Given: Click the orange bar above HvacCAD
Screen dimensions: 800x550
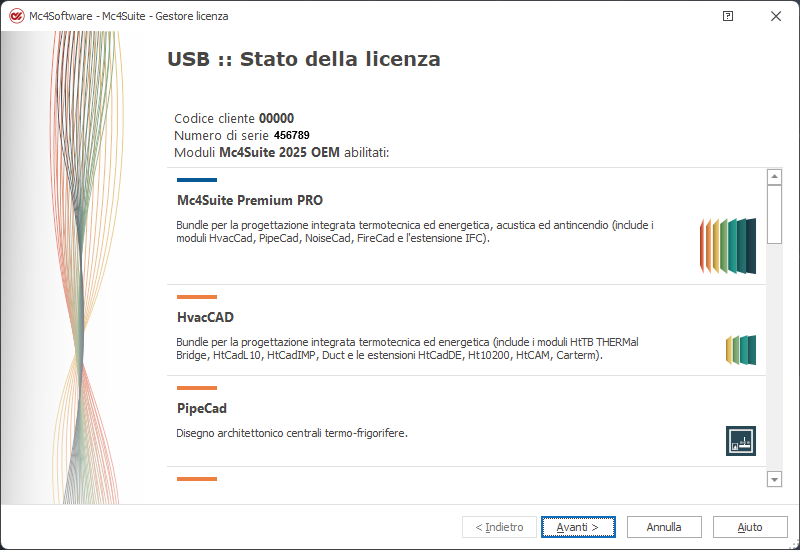Looking at the screenshot, I should (x=197, y=297).
